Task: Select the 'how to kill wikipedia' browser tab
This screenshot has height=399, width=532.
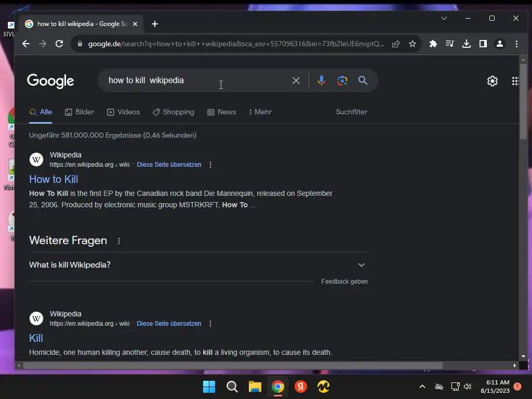Action: 82,24
